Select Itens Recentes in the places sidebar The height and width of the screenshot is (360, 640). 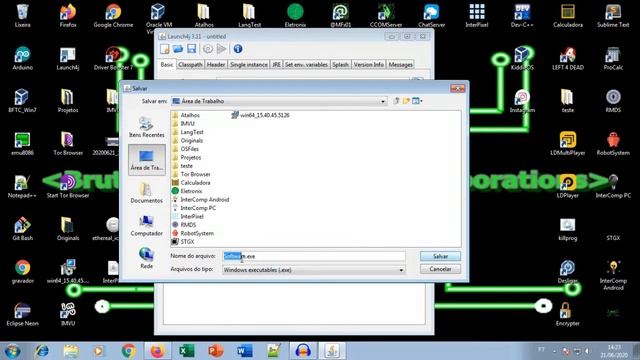147,127
